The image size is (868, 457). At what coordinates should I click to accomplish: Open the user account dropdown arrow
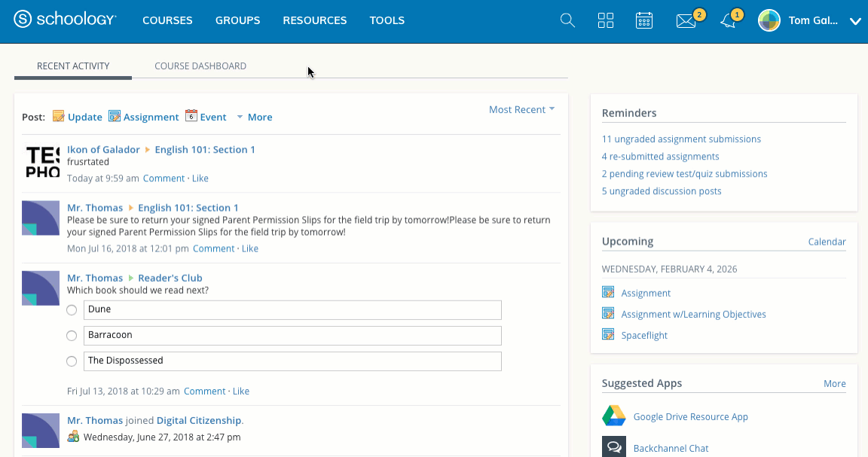coord(855,22)
